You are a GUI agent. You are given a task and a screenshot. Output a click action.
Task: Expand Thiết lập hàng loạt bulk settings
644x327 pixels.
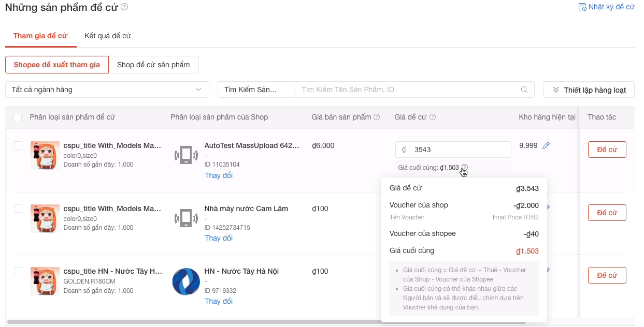coord(589,90)
